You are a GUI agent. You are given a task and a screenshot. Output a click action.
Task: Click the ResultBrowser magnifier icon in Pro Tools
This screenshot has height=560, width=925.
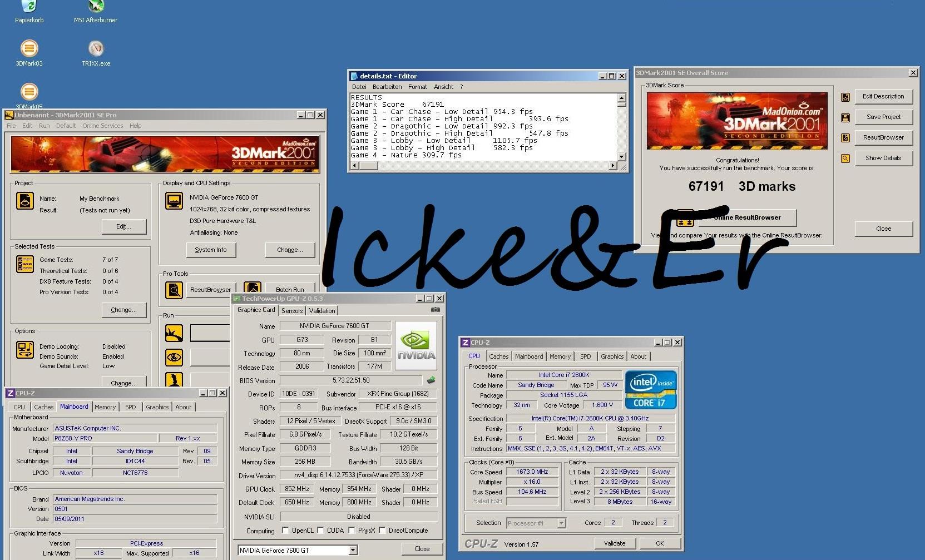coord(174,290)
